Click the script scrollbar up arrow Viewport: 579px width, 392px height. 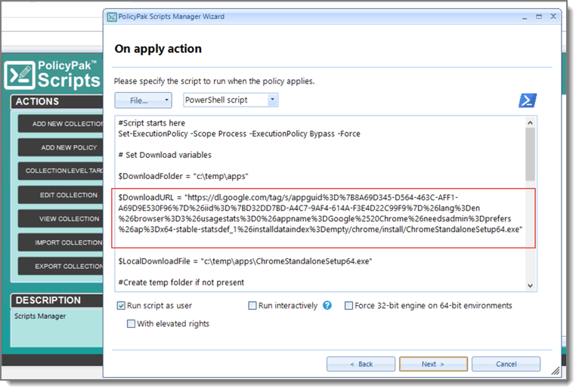pos(531,123)
